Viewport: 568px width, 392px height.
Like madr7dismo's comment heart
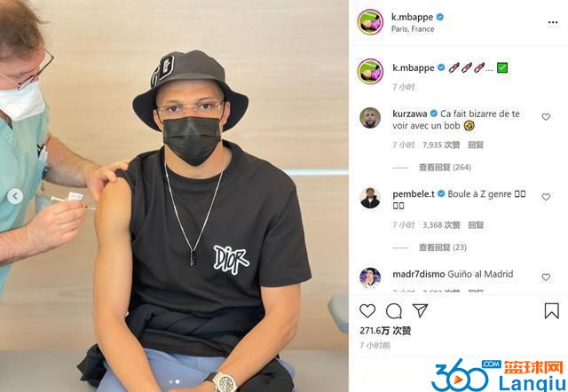click(x=546, y=278)
